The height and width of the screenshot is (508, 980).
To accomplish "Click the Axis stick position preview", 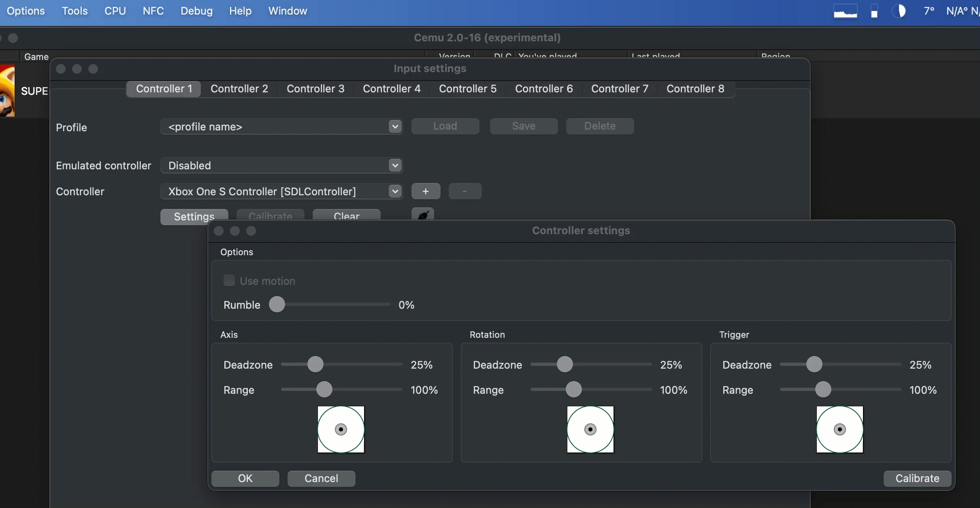I will pos(341,429).
